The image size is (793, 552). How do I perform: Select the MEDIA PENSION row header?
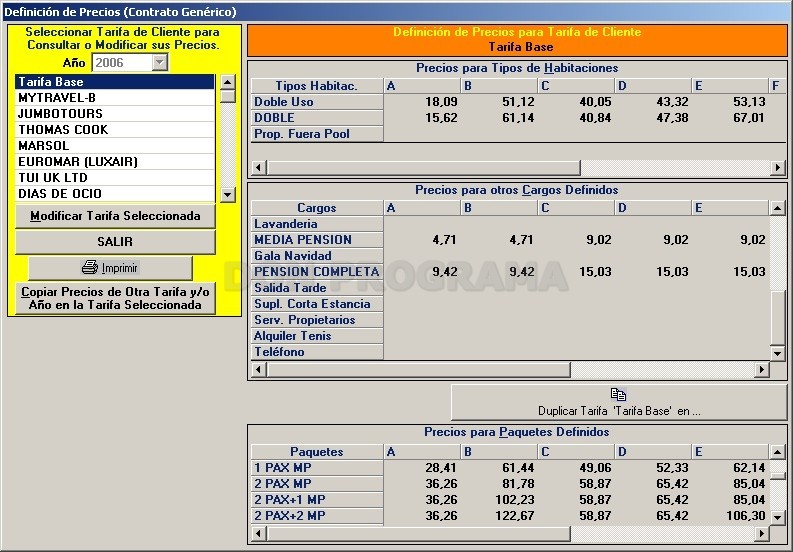tap(317, 240)
